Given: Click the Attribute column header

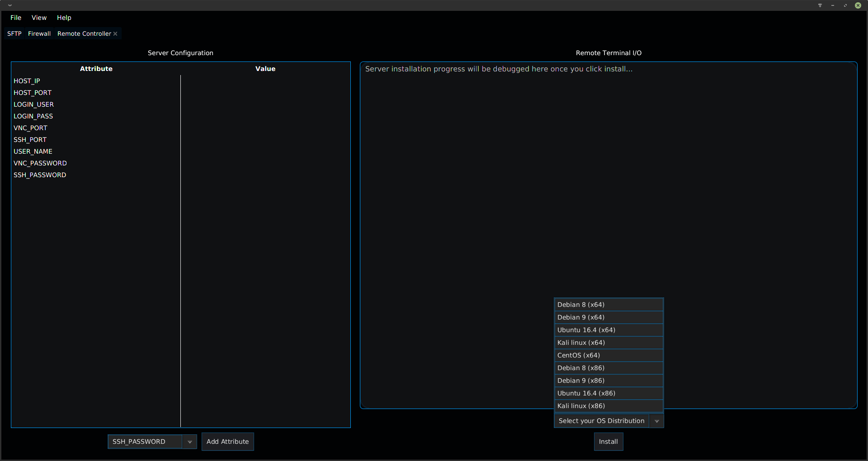Looking at the screenshot, I should click(96, 69).
